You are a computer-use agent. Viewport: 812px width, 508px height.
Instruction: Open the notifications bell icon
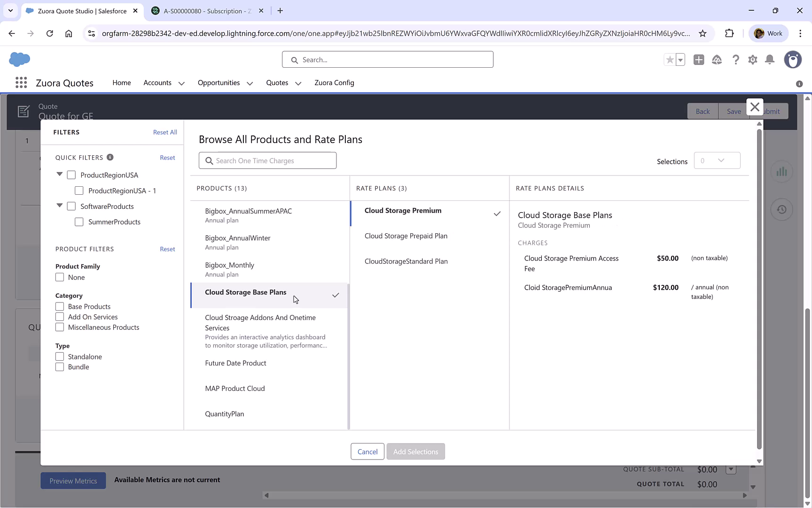(x=770, y=60)
